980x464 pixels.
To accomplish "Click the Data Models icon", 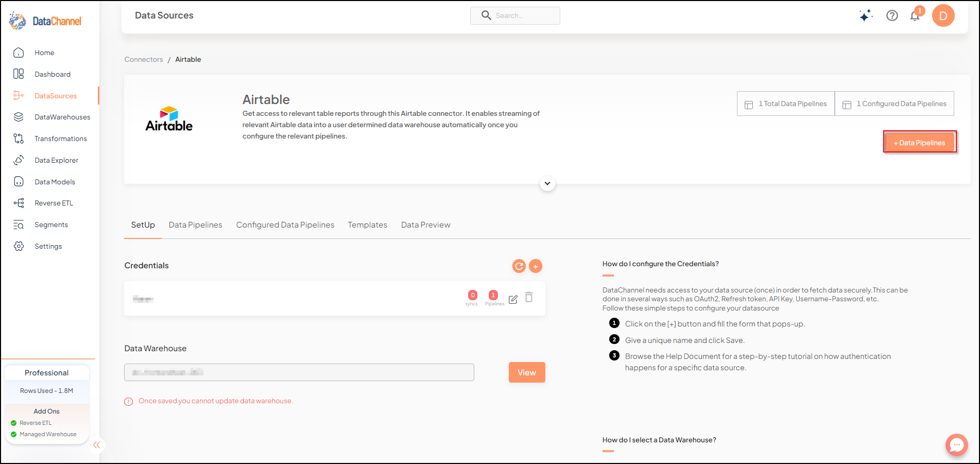I will [19, 182].
